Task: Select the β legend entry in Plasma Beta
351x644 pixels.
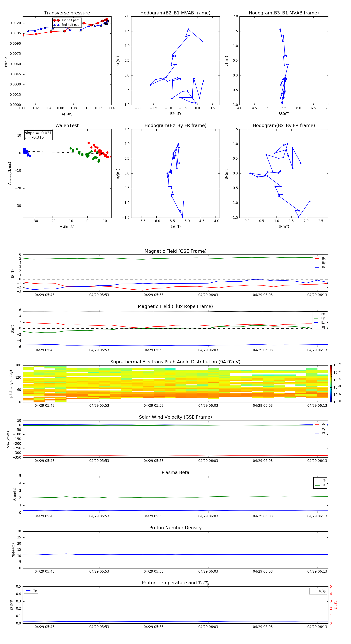Action: tap(320, 486)
